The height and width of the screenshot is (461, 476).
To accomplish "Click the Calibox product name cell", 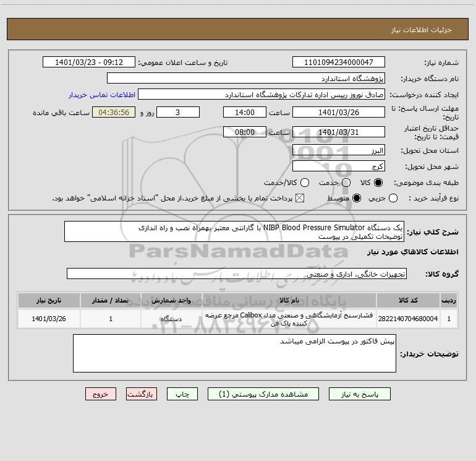I will 289,319.
